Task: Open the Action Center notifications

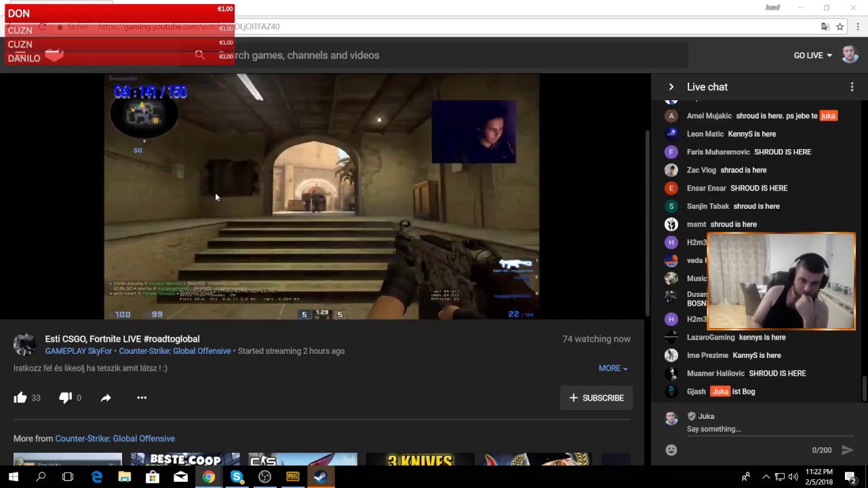Action: coord(850,477)
